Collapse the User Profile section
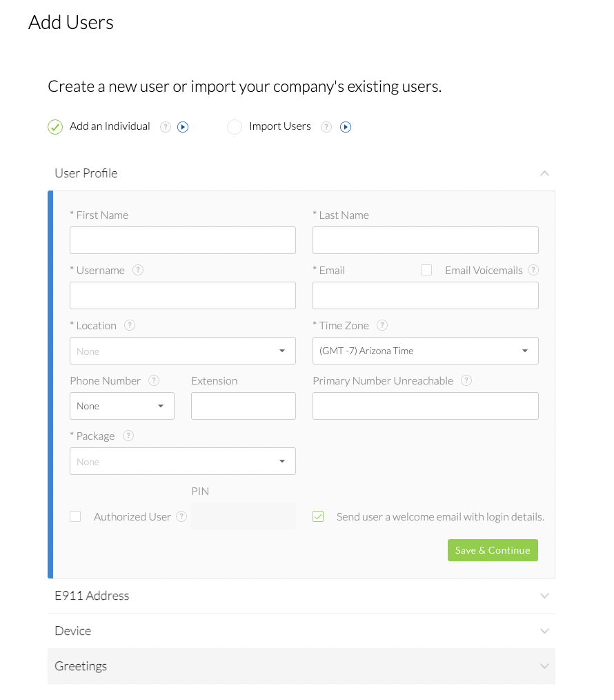The image size is (614, 700). pos(544,173)
